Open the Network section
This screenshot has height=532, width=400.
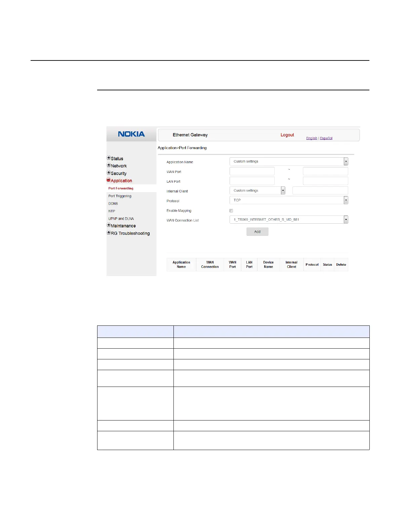(x=119, y=166)
